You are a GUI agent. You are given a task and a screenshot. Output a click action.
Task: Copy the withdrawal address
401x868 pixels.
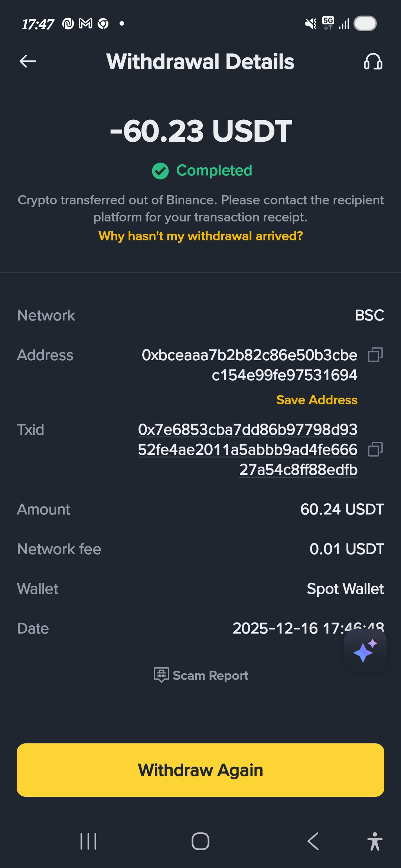[375, 355]
